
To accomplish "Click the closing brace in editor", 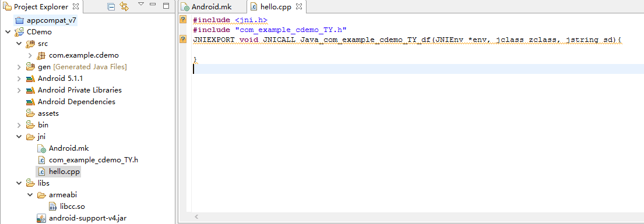I will tap(195, 60).
